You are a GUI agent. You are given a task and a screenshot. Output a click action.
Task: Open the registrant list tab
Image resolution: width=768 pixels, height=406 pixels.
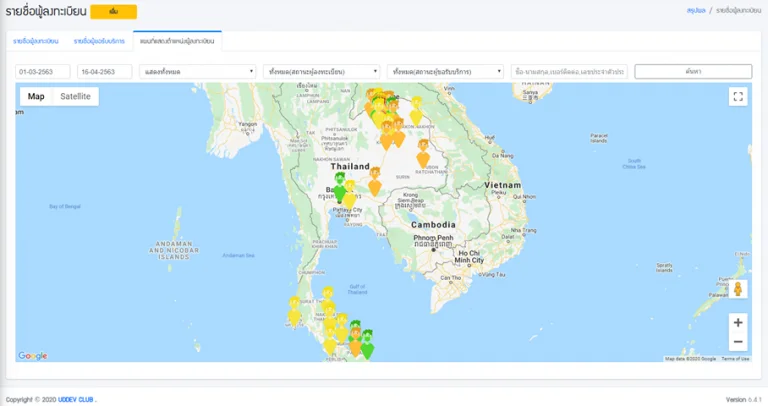36,41
